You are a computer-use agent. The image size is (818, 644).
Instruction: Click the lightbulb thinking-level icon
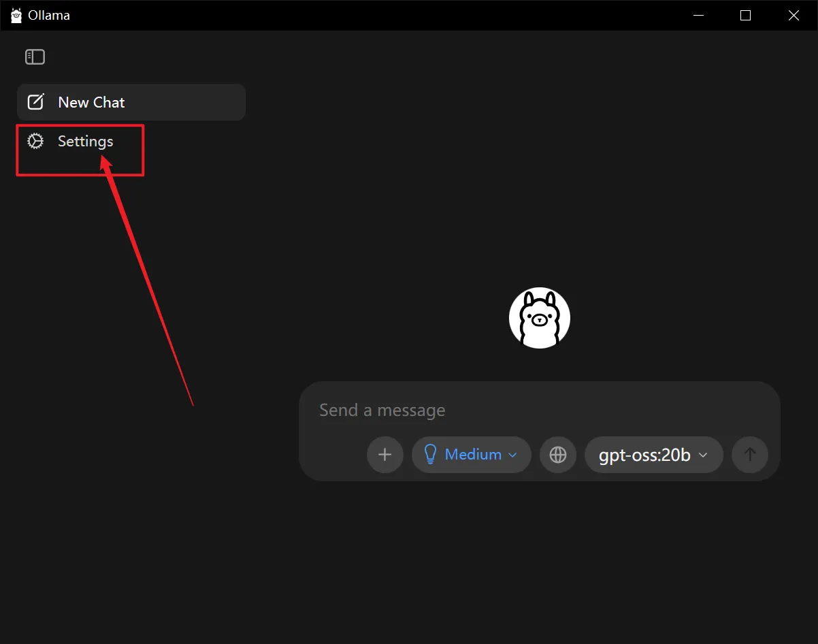click(x=430, y=455)
